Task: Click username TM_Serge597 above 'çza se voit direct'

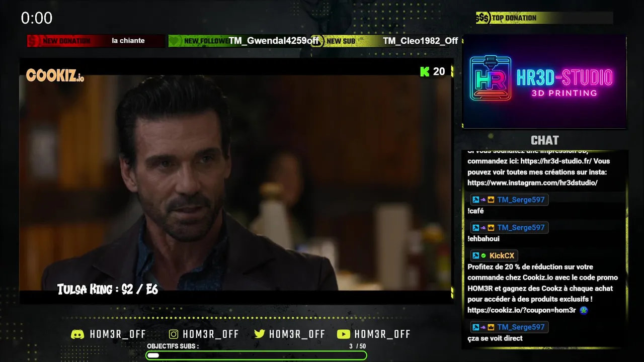Action: (x=521, y=327)
